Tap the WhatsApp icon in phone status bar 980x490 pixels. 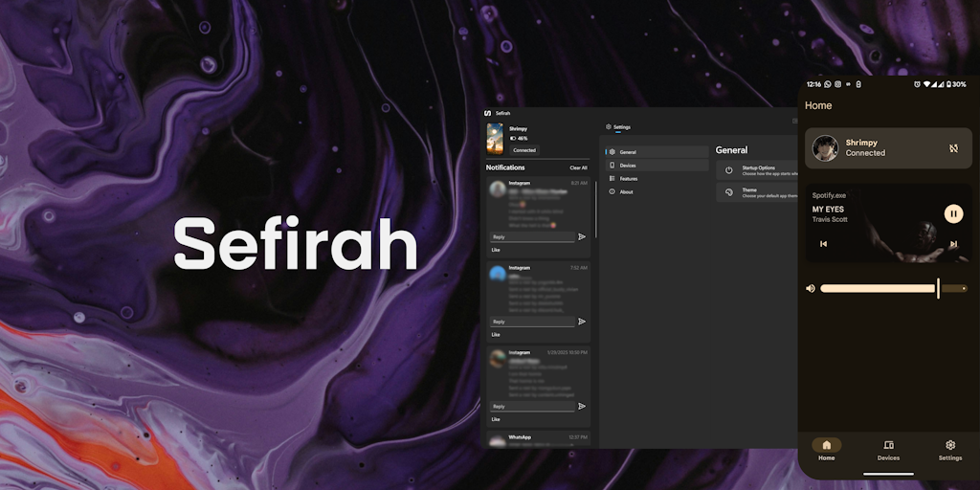tap(828, 84)
